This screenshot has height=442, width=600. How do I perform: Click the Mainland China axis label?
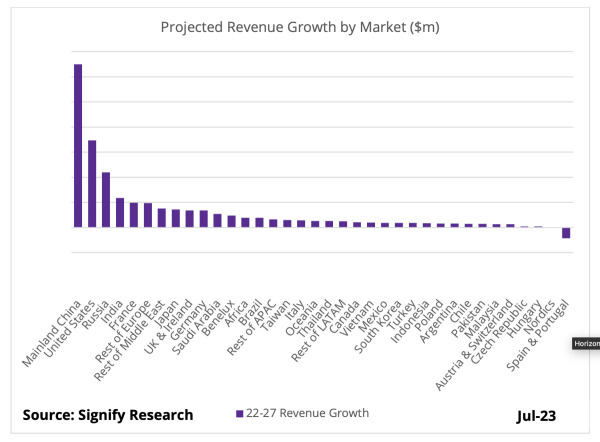pyautogui.click(x=51, y=333)
